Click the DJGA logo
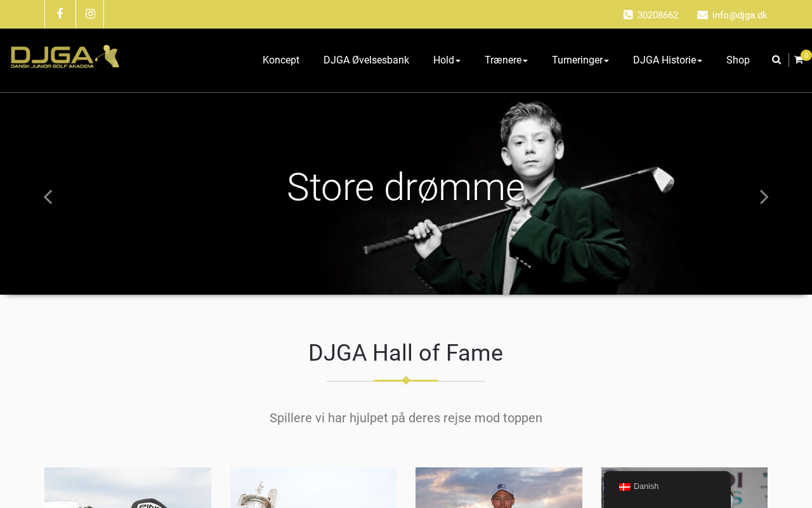 tap(65, 57)
